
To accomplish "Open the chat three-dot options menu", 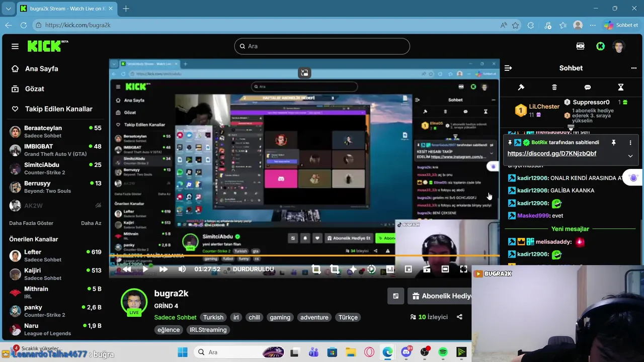I will 634,68.
